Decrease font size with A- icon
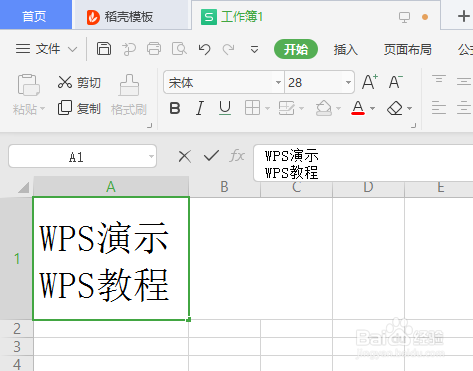 (396, 82)
